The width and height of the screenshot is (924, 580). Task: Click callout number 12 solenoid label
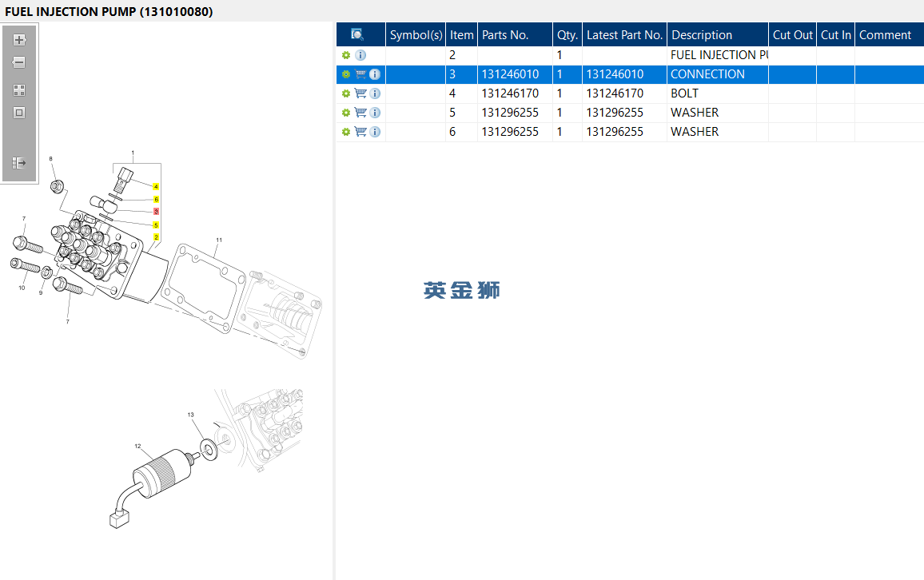(x=138, y=447)
